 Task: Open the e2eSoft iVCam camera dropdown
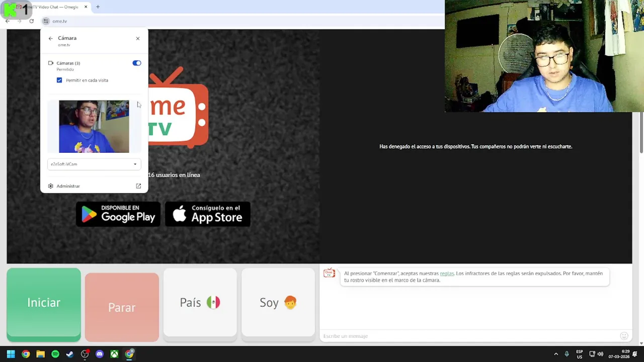94,164
